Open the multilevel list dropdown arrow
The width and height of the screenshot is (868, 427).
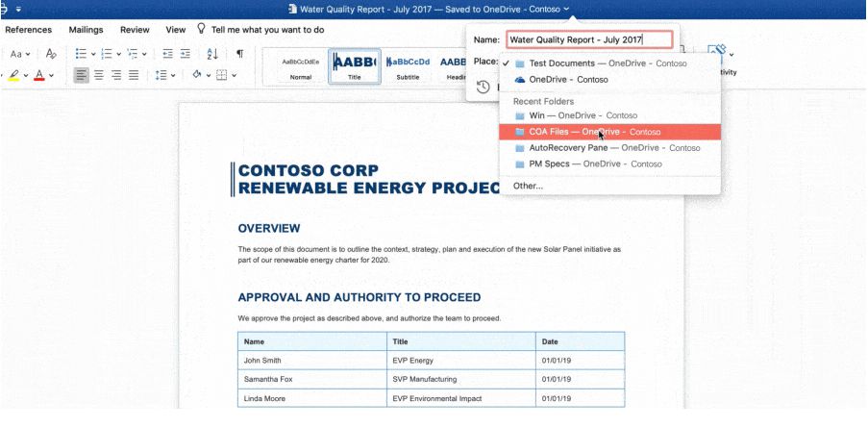(144, 54)
